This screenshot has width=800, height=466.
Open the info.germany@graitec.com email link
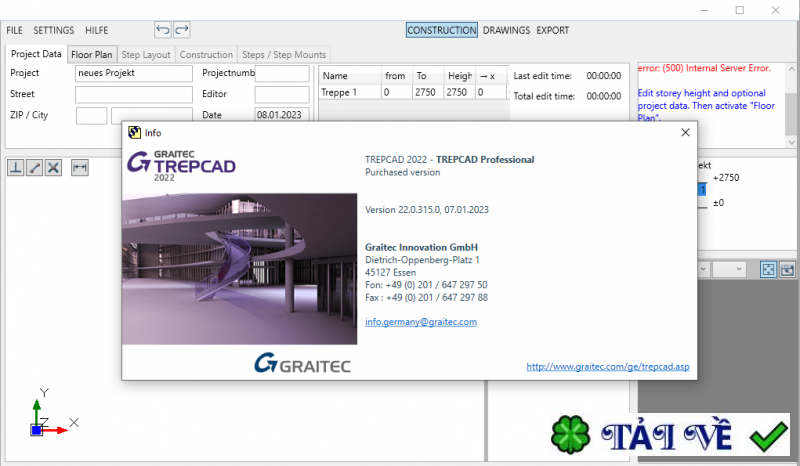click(x=421, y=322)
